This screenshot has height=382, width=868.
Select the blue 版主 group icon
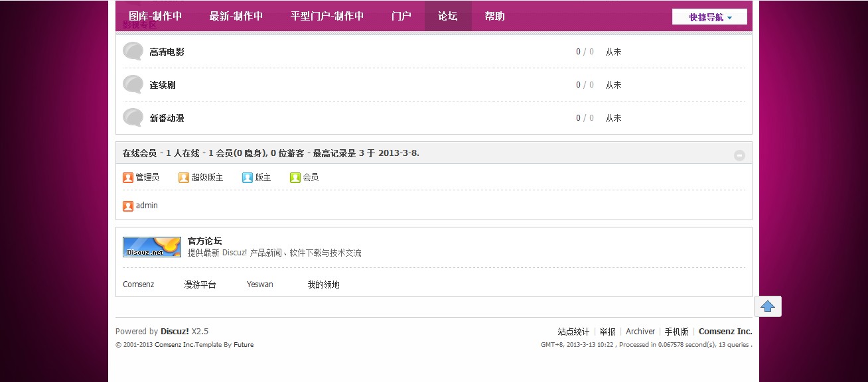(x=247, y=177)
